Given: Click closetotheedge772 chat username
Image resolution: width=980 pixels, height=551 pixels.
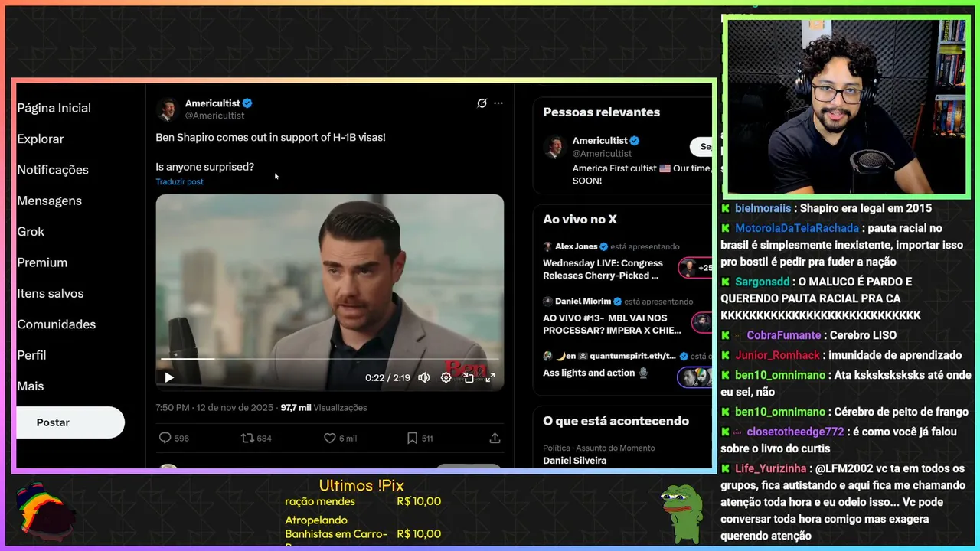Looking at the screenshot, I should [795, 432].
